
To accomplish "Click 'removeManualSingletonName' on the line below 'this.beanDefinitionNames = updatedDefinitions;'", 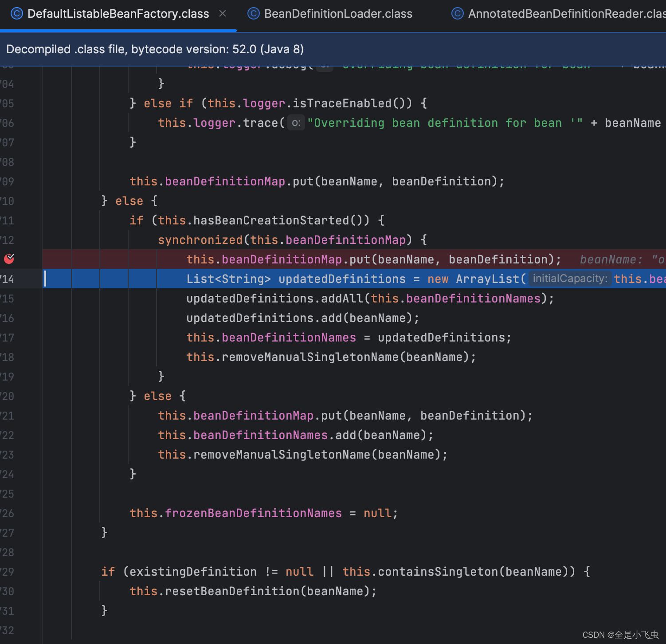I will [310, 357].
